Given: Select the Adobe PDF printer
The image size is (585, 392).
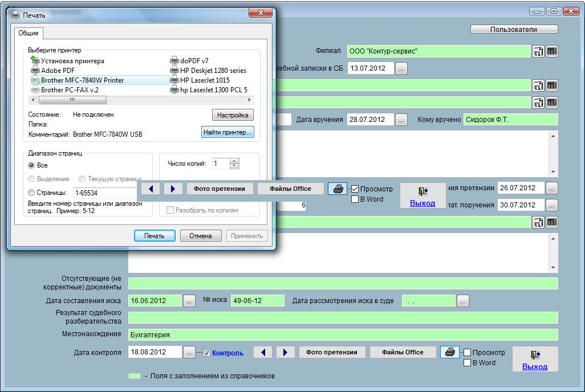Looking at the screenshot, I should click(57, 71).
